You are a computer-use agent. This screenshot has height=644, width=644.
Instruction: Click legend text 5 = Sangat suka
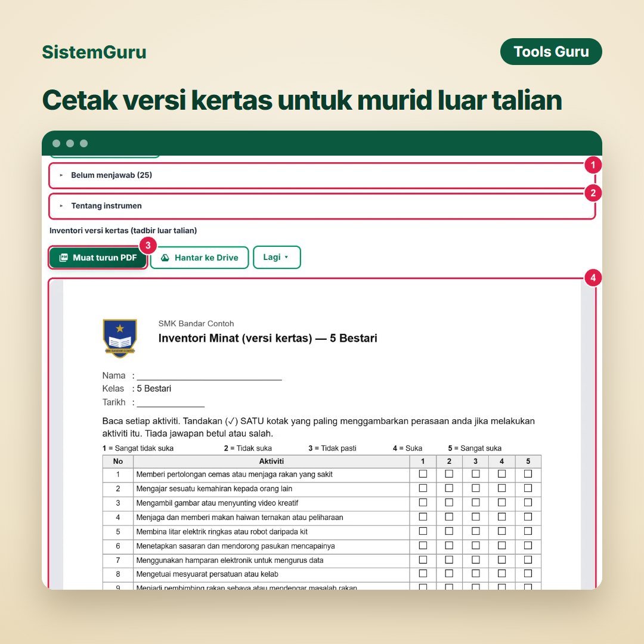point(475,448)
